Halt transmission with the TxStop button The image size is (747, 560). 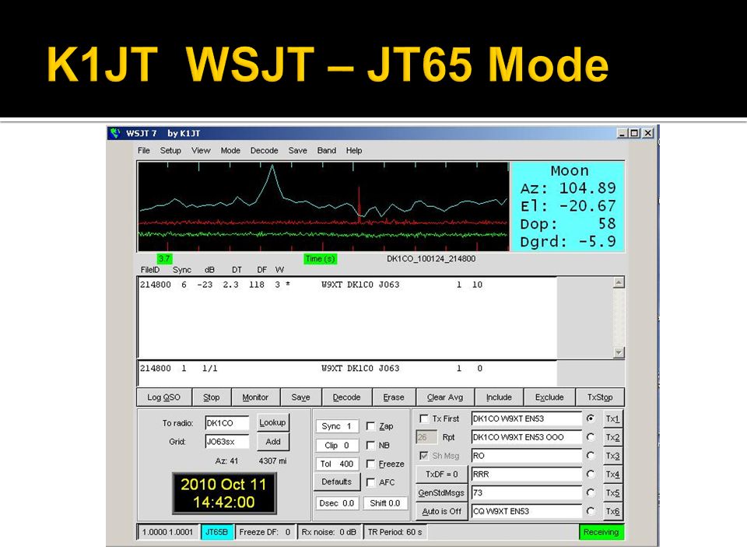600,397
